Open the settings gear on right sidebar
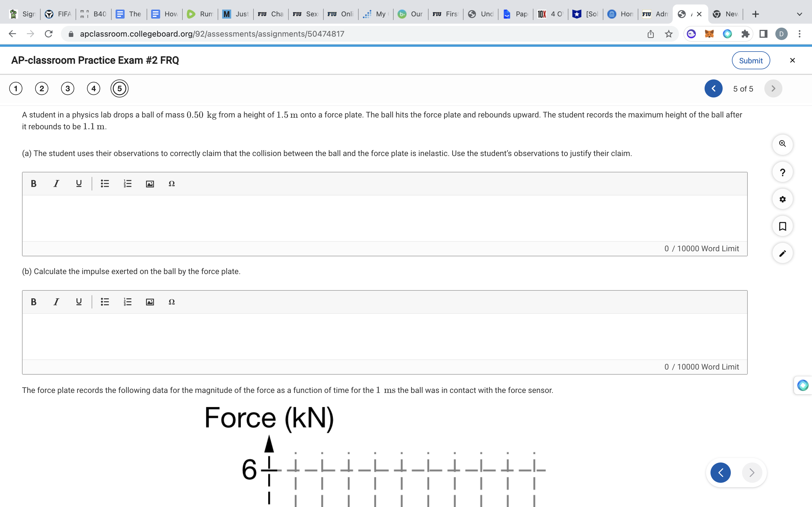The width and height of the screenshot is (812, 507). pyautogui.click(x=783, y=199)
